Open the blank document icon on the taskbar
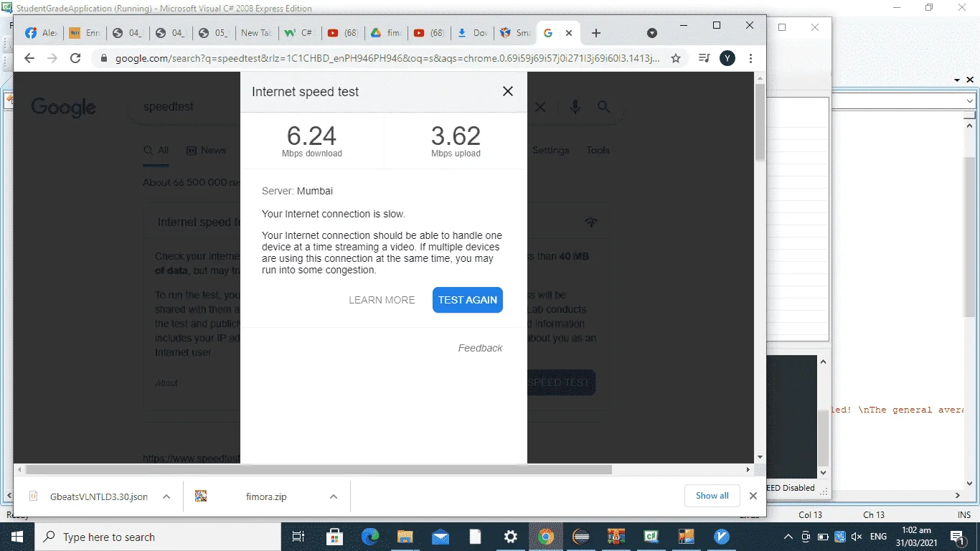 (476, 537)
